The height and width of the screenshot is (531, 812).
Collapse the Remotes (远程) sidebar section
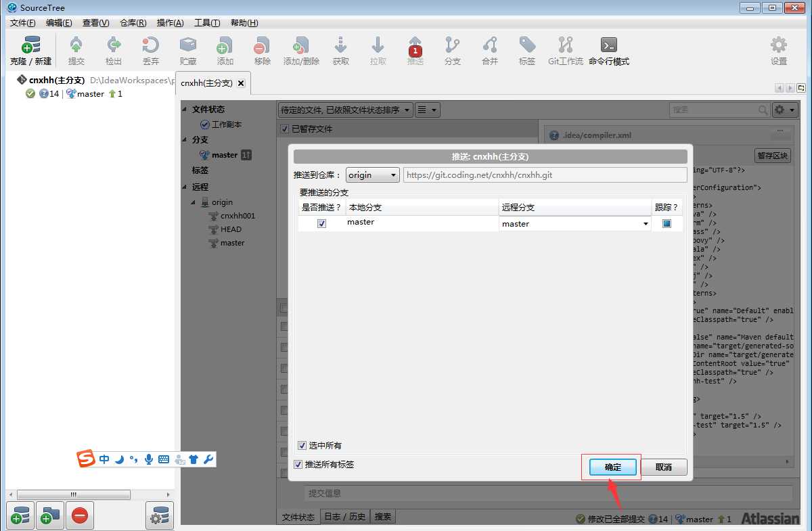coord(185,187)
